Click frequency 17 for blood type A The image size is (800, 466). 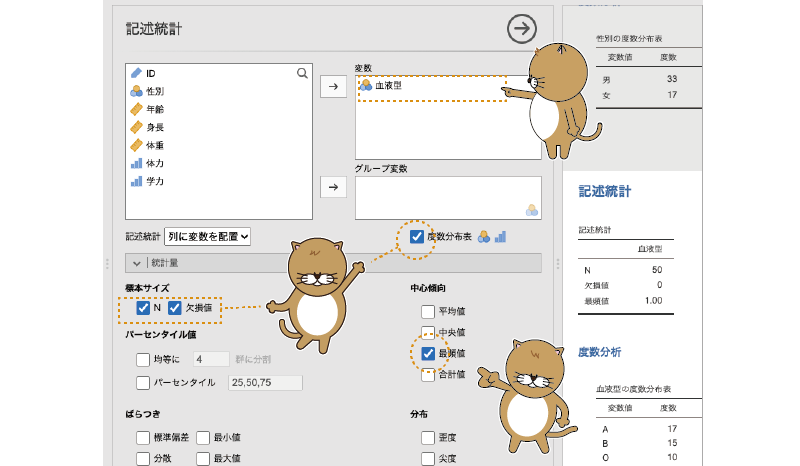coord(672,429)
